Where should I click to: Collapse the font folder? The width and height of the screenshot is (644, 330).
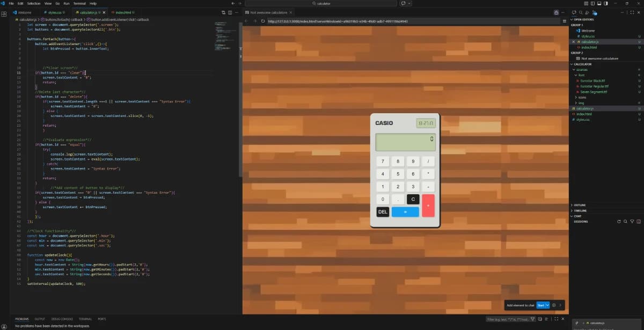(x=606, y=75)
